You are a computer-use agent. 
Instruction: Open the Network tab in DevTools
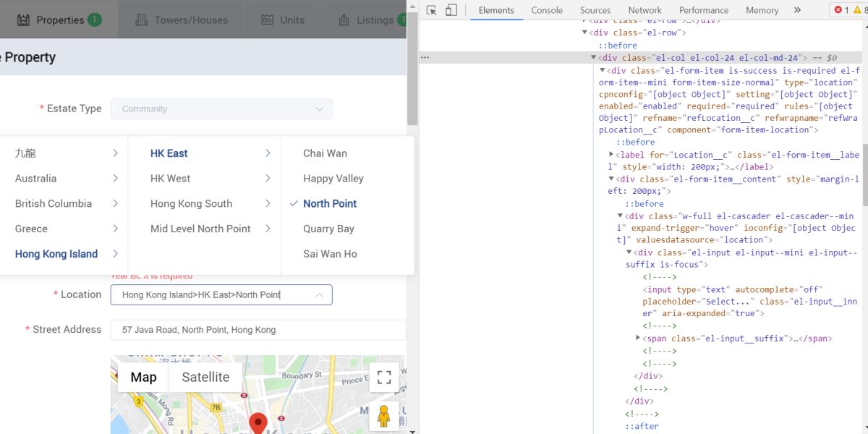[x=644, y=10]
